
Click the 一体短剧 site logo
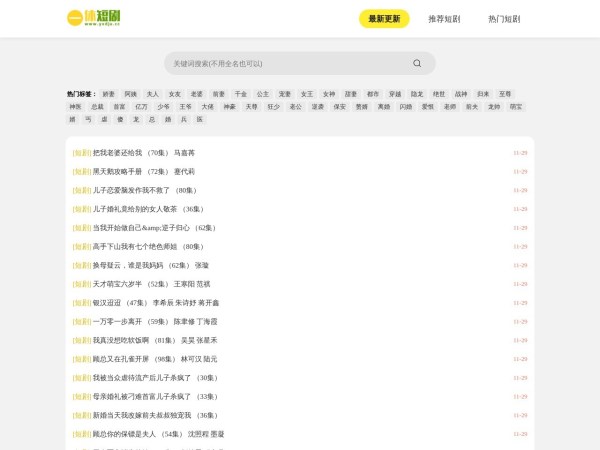tap(94, 18)
